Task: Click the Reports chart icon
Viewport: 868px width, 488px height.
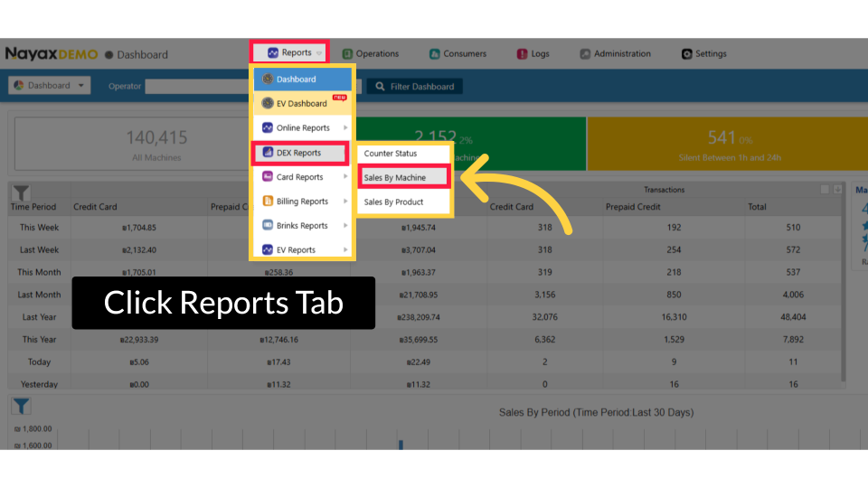Action: pyautogui.click(x=273, y=52)
